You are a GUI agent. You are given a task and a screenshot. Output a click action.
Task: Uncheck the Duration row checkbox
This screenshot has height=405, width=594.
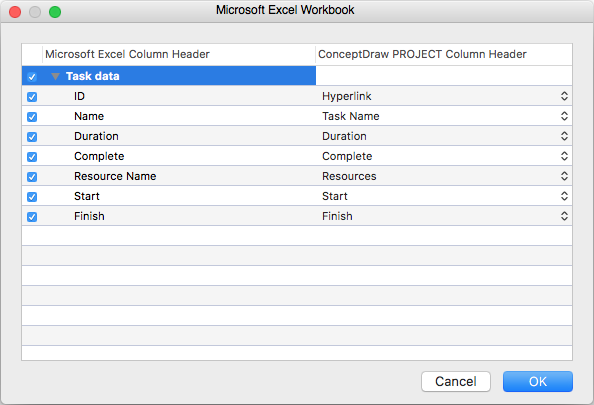pyautogui.click(x=32, y=137)
